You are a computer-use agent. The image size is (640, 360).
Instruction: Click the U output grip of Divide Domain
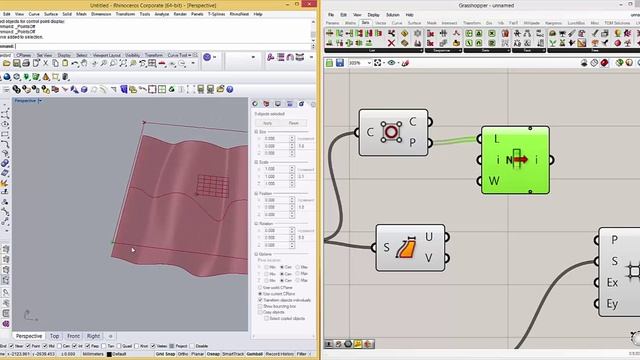point(447,237)
